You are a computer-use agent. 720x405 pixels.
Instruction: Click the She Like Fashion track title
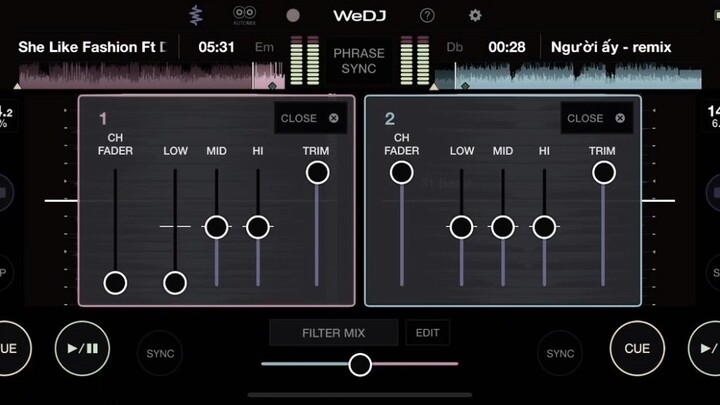(x=92, y=47)
